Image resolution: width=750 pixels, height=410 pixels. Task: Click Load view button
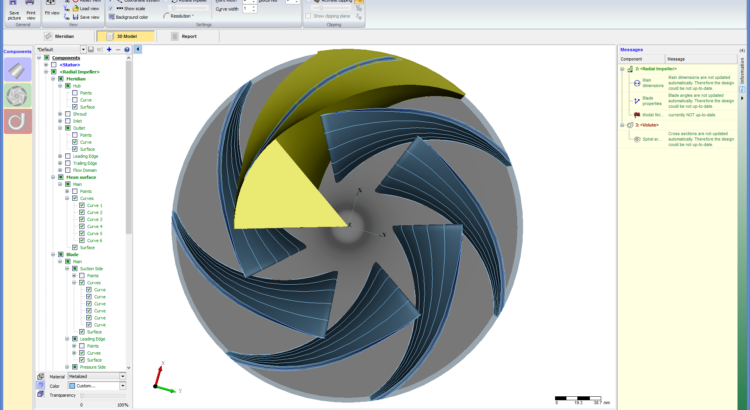[86, 9]
